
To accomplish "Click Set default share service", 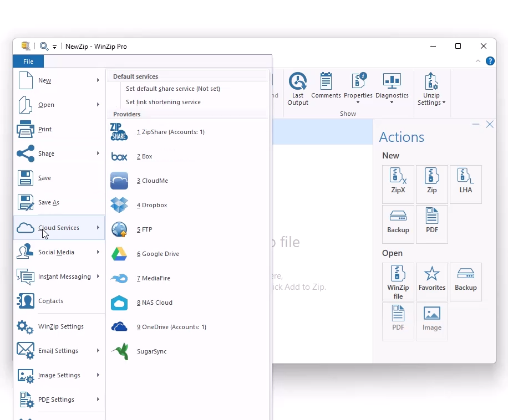I will (x=172, y=89).
